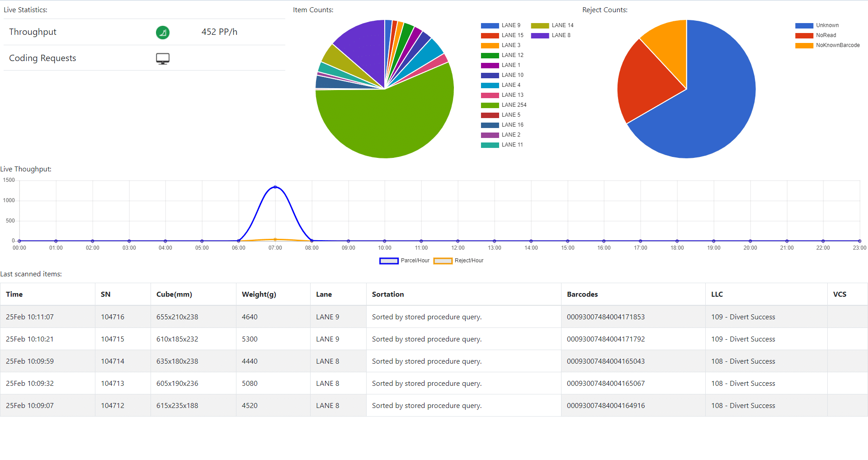868x460 pixels.
Task: Click the LANE 14 legend marker
Action: click(x=541, y=25)
